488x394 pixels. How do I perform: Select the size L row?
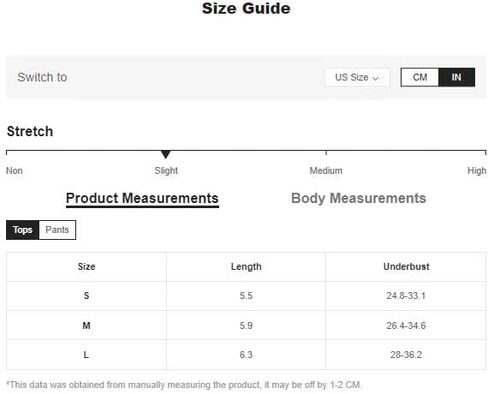pyautogui.click(x=246, y=354)
